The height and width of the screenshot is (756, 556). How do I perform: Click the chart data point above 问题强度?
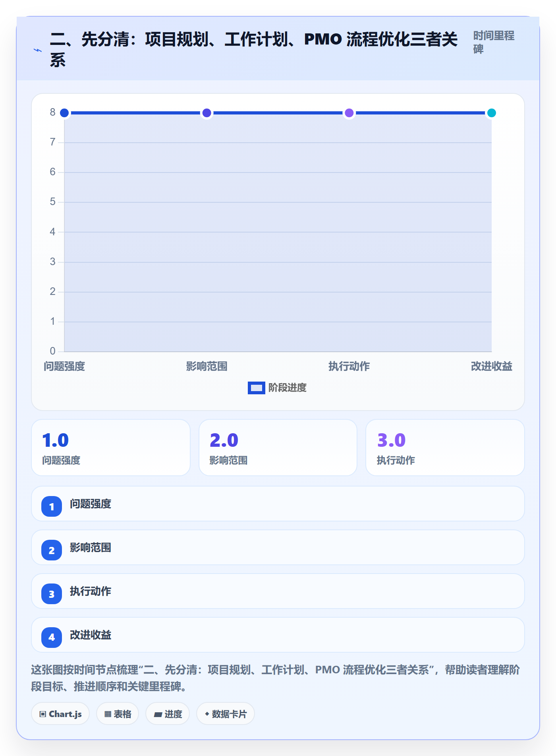point(64,113)
